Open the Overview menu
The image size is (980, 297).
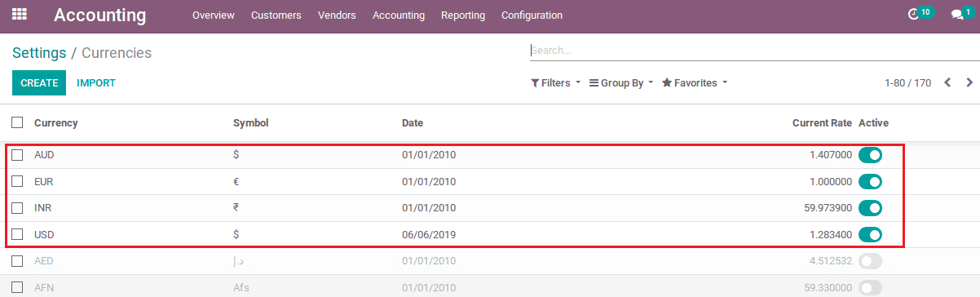coord(214,16)
